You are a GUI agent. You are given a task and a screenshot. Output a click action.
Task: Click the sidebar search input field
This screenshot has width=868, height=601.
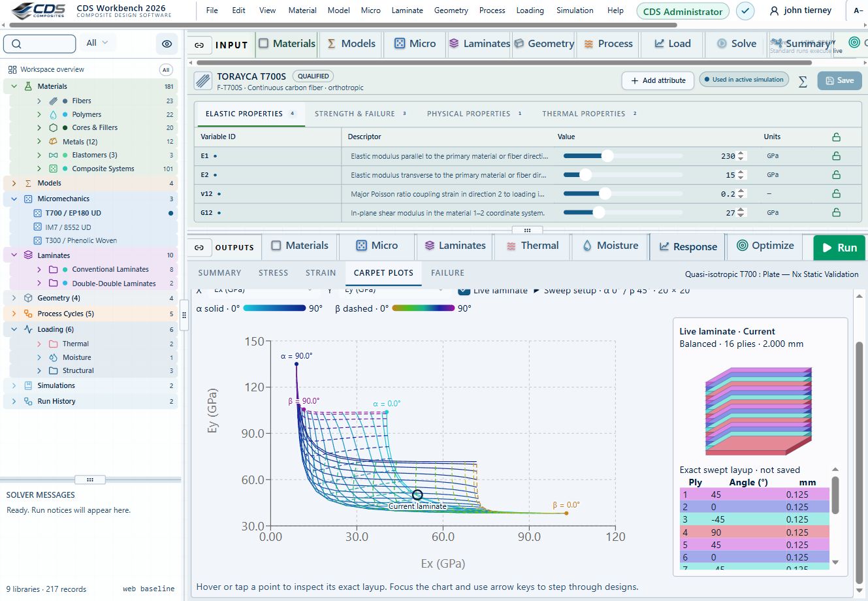[40, 44]
